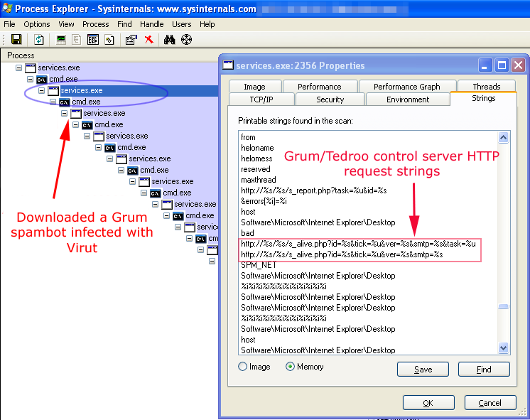
Task: Click the DLL/handle view toolbar icon
Action: click(x=109, y=40)
